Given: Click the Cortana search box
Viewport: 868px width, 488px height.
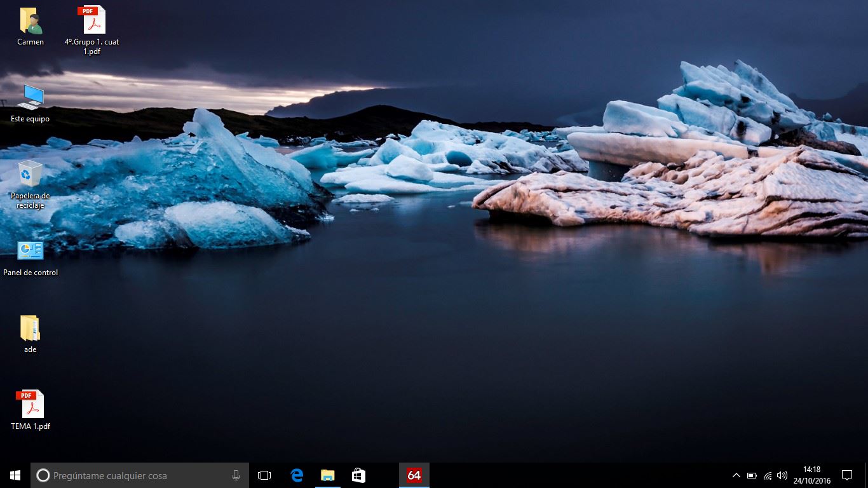Looking at the screenshot, I should click(x=137, y=475).
